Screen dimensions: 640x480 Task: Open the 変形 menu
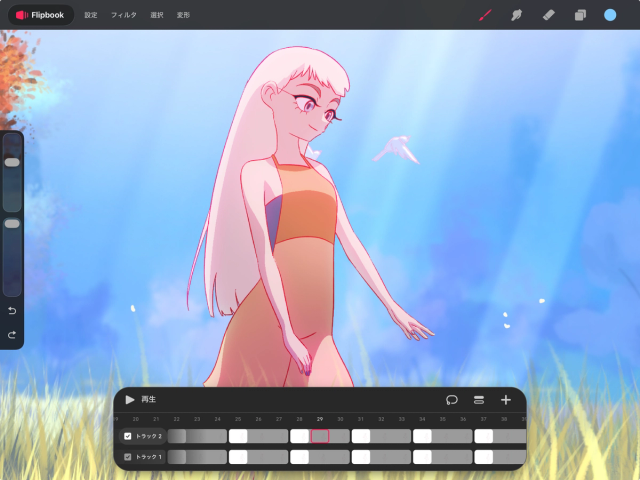tap(183, 15)
